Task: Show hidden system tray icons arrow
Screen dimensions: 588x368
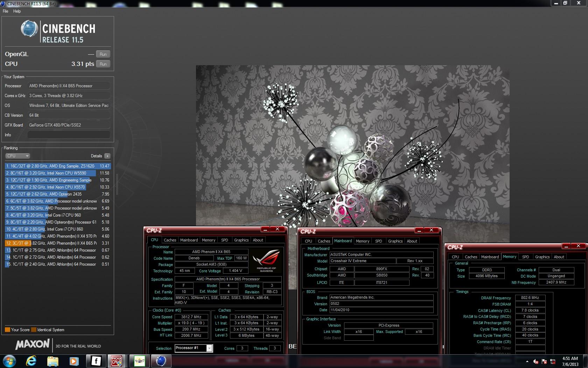Action: (x=527, y=361)
